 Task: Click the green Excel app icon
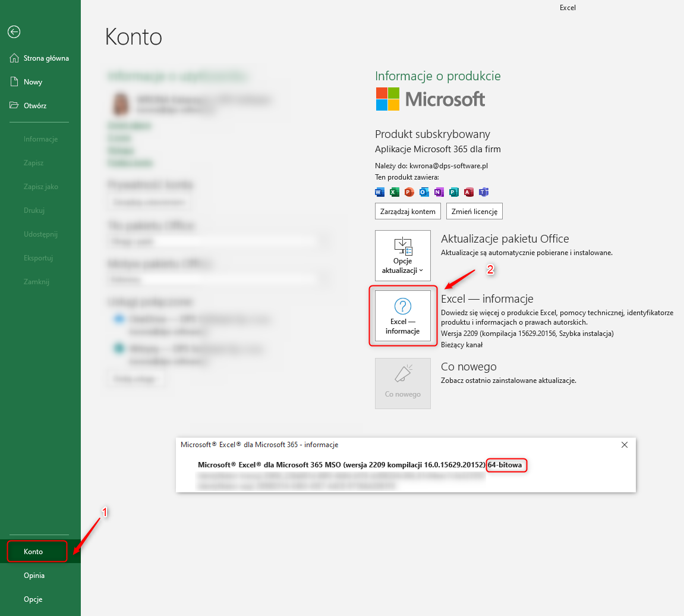395,191
